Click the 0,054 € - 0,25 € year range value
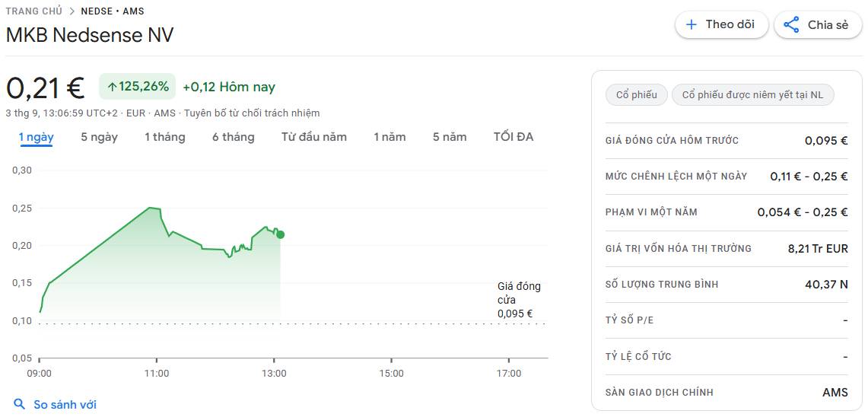Viewport: 868px width, 417px height. pyautogui.click(x=803, y=212)
